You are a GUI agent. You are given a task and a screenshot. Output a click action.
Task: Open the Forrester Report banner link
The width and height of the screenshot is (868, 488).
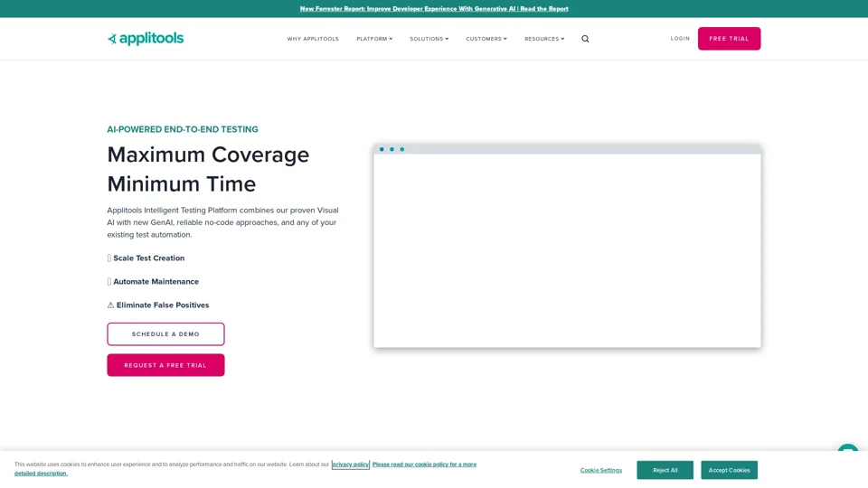click(434, 9)
